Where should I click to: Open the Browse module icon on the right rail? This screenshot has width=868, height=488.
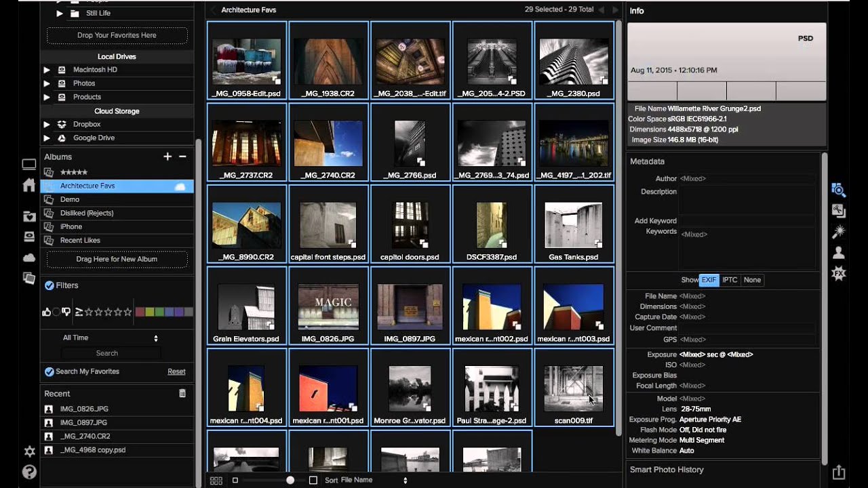pos(839,190)
